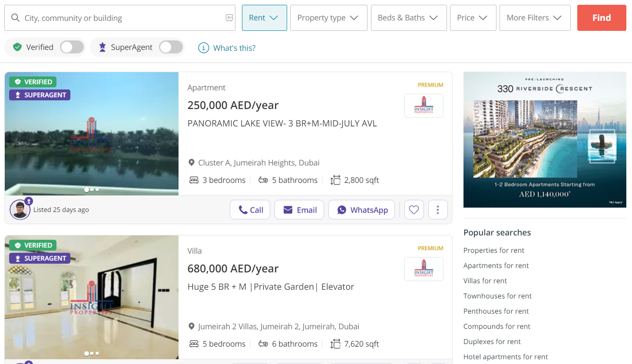The image size is (632, 364).
Task: Open the Property type dropdown
Action: [x=328, y=18]
